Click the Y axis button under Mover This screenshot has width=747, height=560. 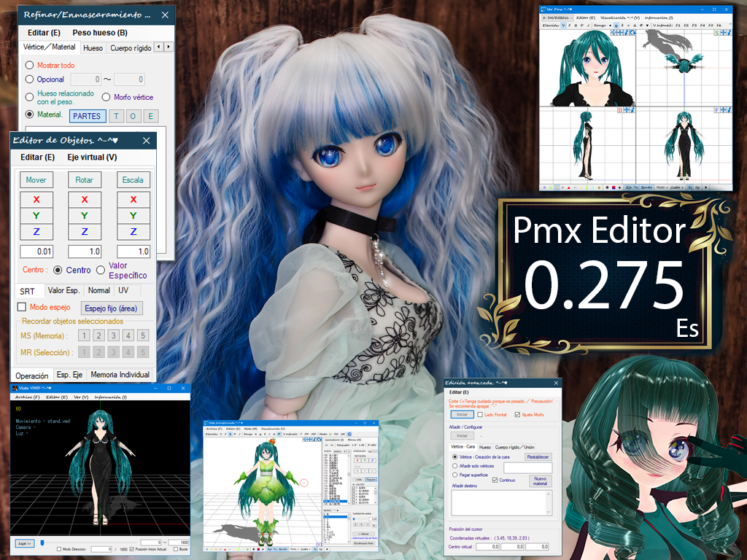click(x=36, y=216)
